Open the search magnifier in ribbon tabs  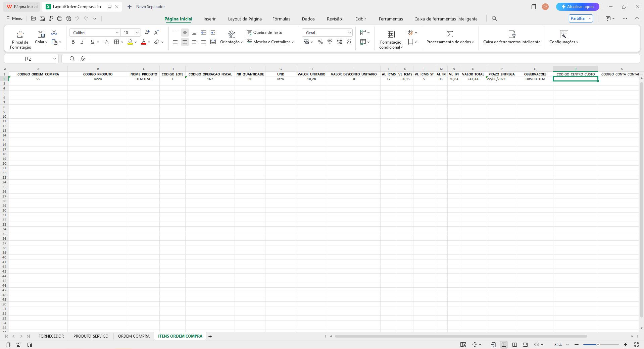[494, 19]
